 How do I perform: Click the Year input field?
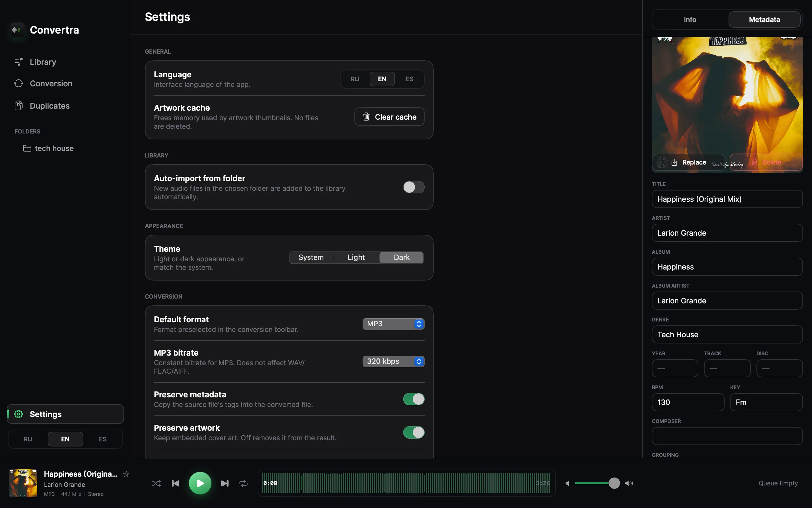[675, 369]
